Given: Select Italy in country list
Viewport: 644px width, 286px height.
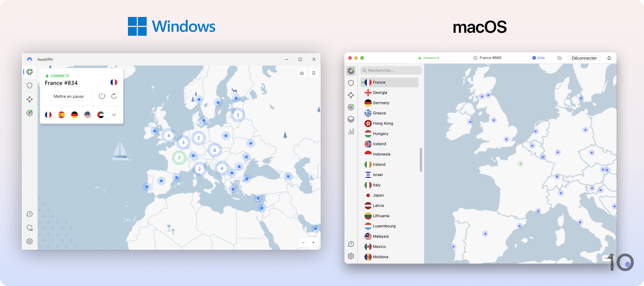Looking at the screenshot, I should [x=389, y=185].
